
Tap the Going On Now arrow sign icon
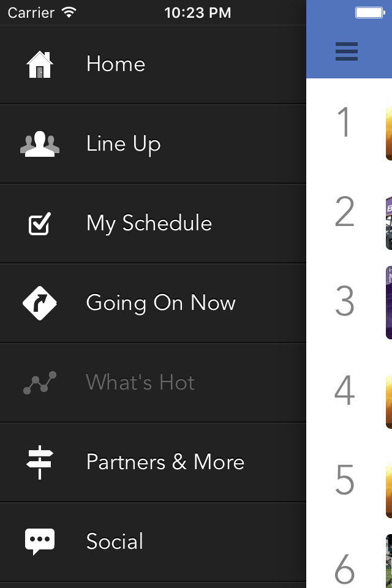point(40,303)
